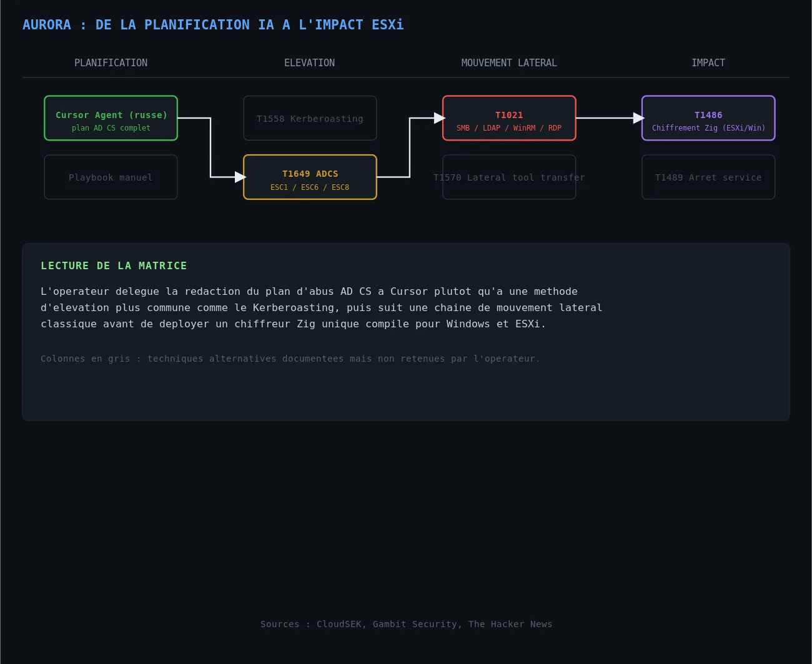Screen dimensions: 812x664
Task: Click the T1570 Lateral tool transfer box
Action: (x=509, y=177)
